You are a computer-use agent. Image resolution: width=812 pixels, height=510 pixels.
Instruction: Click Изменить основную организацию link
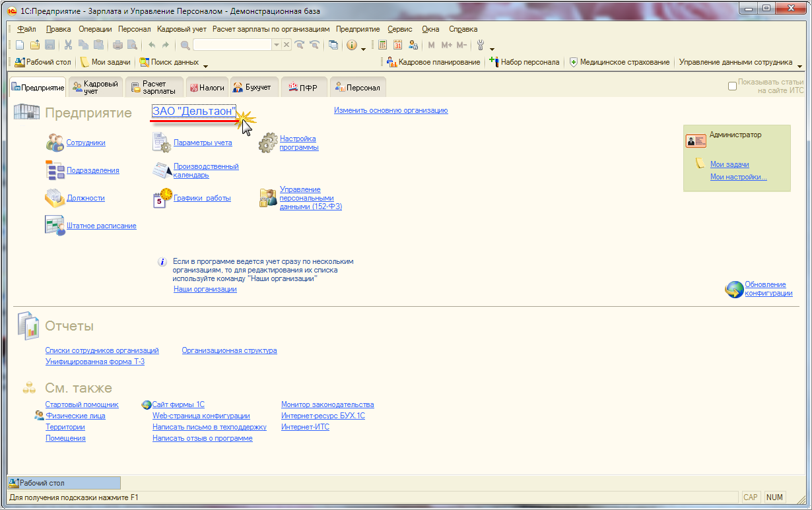click(391, 110)
